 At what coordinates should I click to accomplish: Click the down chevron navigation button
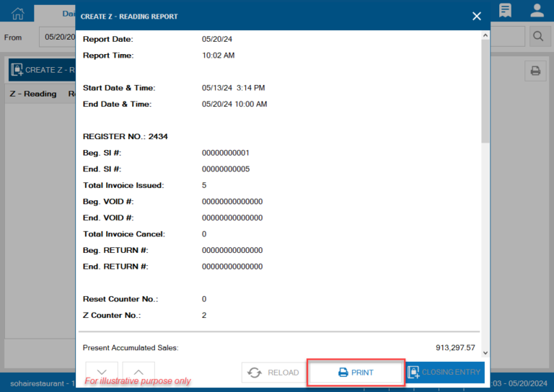click(x=102, y=372)
